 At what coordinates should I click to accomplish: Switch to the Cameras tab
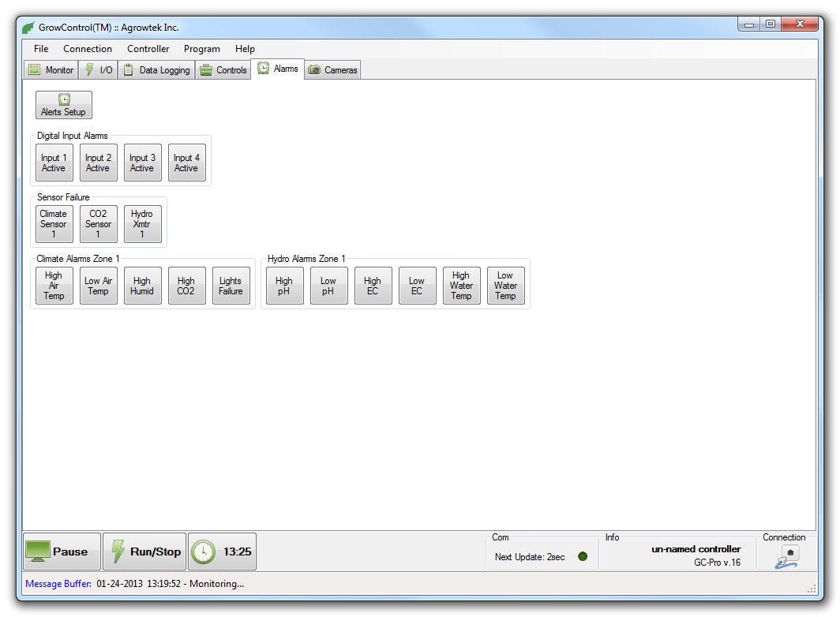tap(332, 70)
